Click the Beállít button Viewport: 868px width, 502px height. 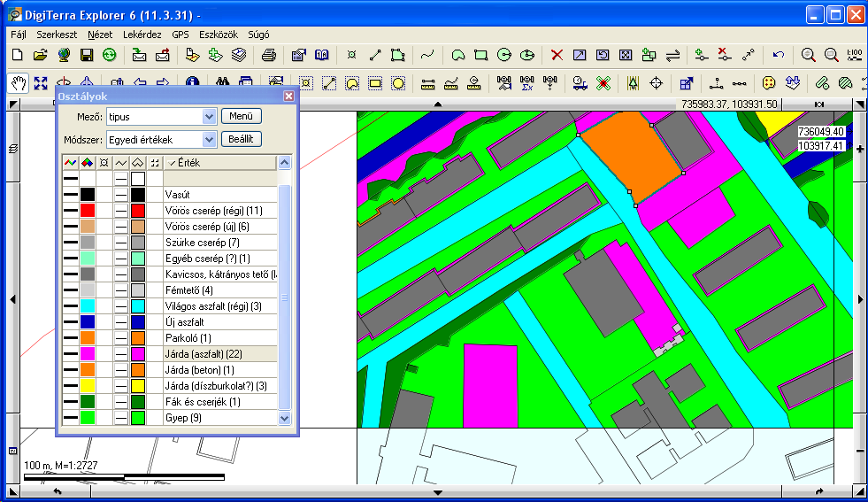[x=241, y=139]
